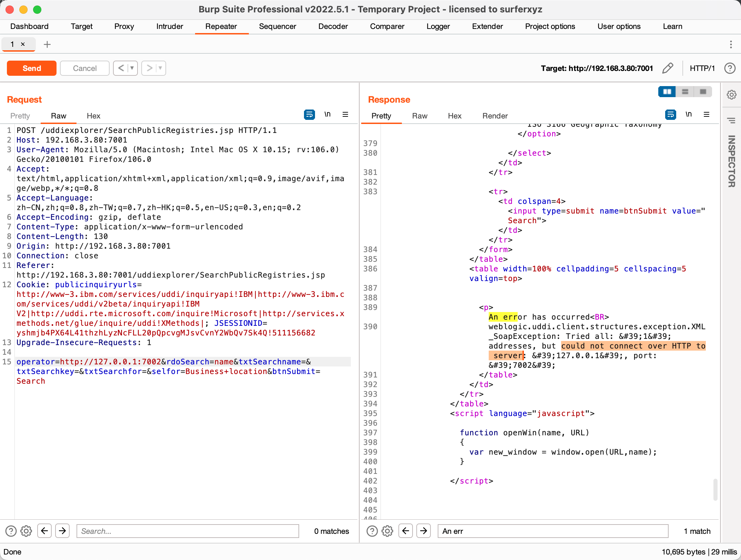Viewport: 741px width, 560px height.
Task: Open Repeater tab options kebab menu
Action: tap(731, 44)
